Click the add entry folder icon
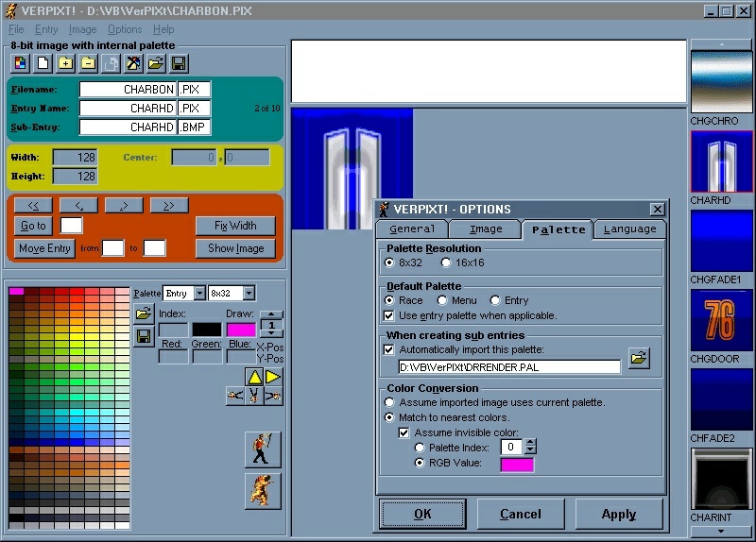Viewport: 756px width, 542px height. pos(65,63)
